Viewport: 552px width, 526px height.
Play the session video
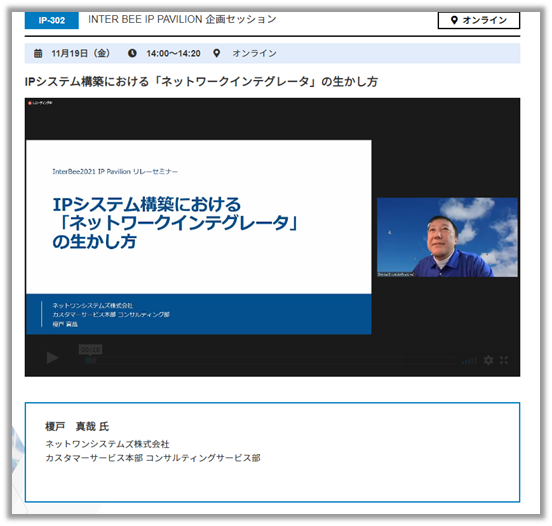53,358
